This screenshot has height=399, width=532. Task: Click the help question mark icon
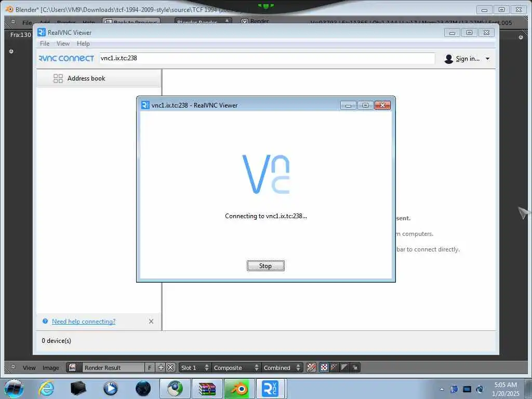pyautogui.click(x=45, y=321)
